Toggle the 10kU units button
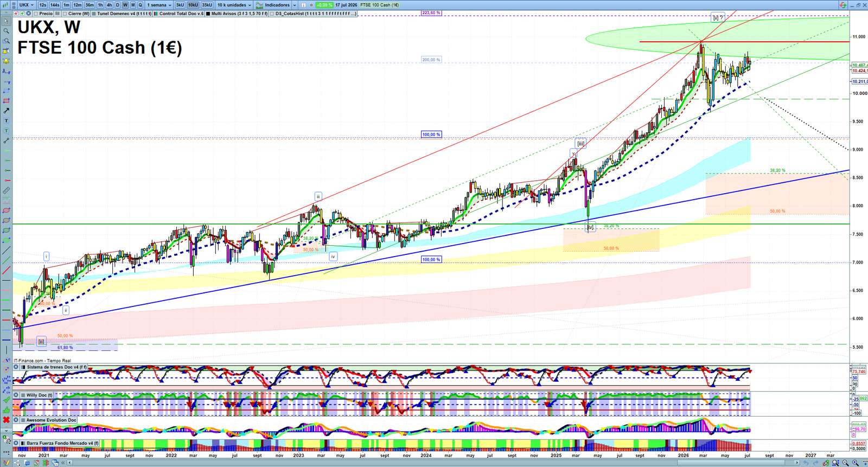Viewport: 868px width, 467px height. pyautogui.click(x=193, y=5)
